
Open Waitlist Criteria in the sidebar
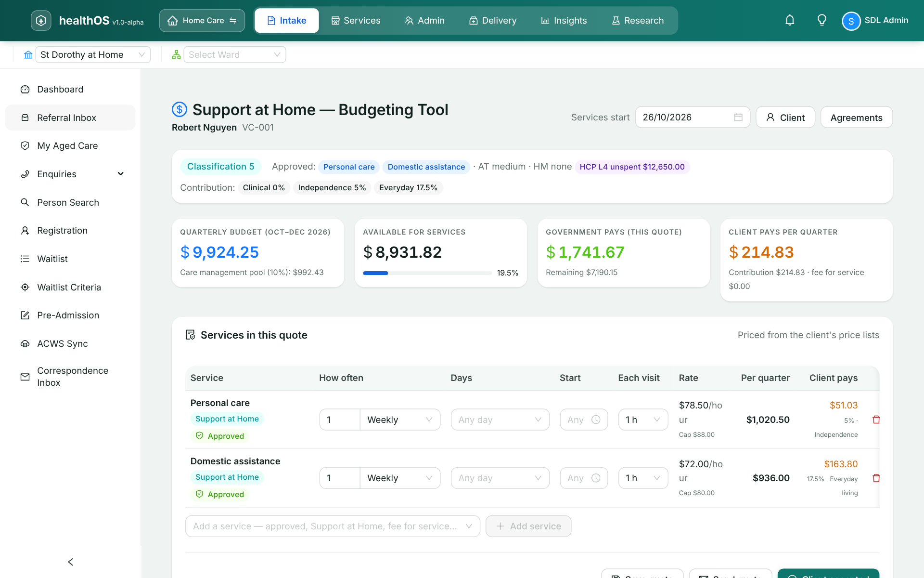[70, 287]
